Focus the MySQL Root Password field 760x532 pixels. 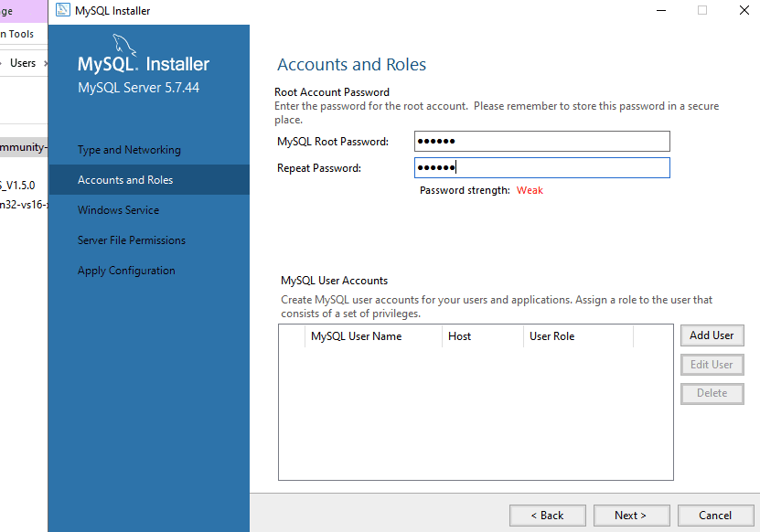coord(541,142)
